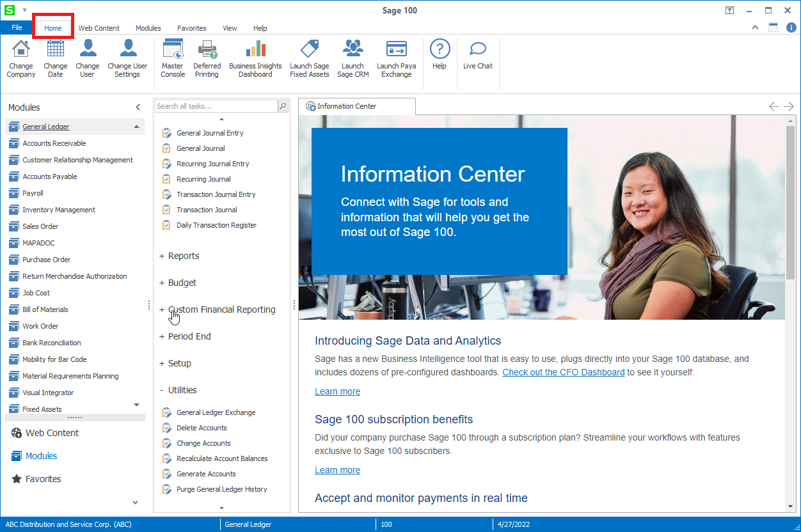Collapse the Modules pane with the chevron
This screenshot has height=532, width=801.
tap(138, 107)
